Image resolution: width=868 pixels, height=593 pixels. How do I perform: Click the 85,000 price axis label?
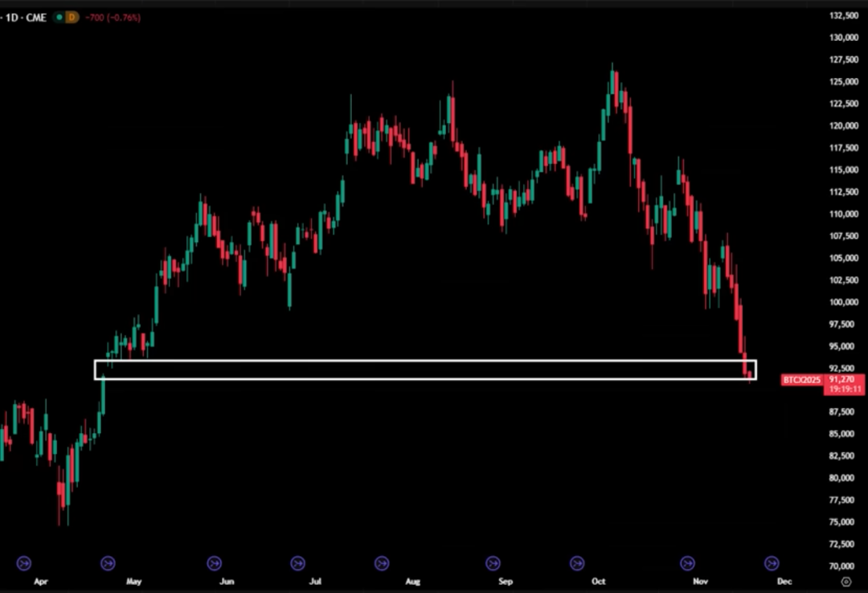(x=841, y=434)
